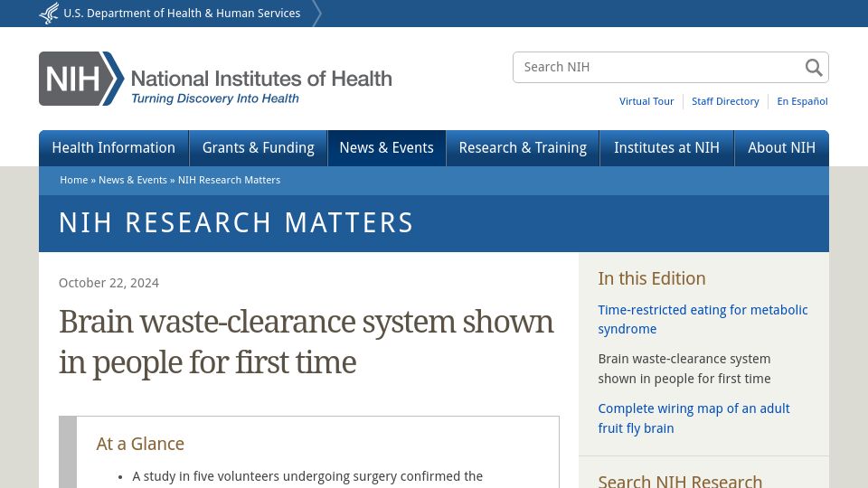Screen dimensions: 868x488
Task: Open Complete wiring map of adult fruit fly brain
Action: [693, 418]
